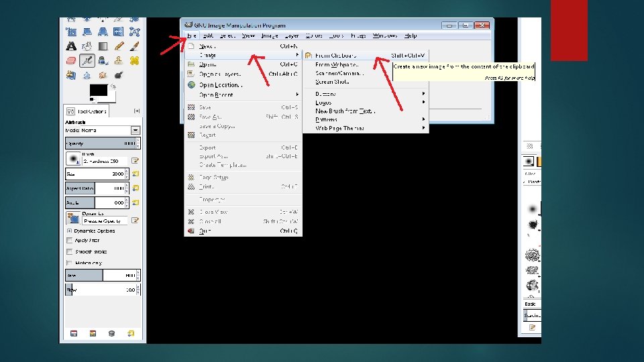This screenshot has width=644, height=362.
Task: Select the Dodge/Burn tool
Action: coord(119,75)
